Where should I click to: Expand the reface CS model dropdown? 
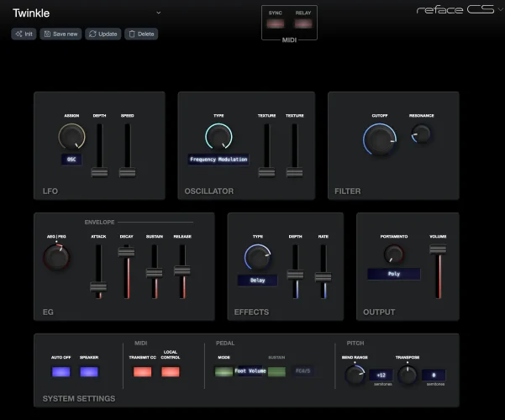[x=499, y=10]
